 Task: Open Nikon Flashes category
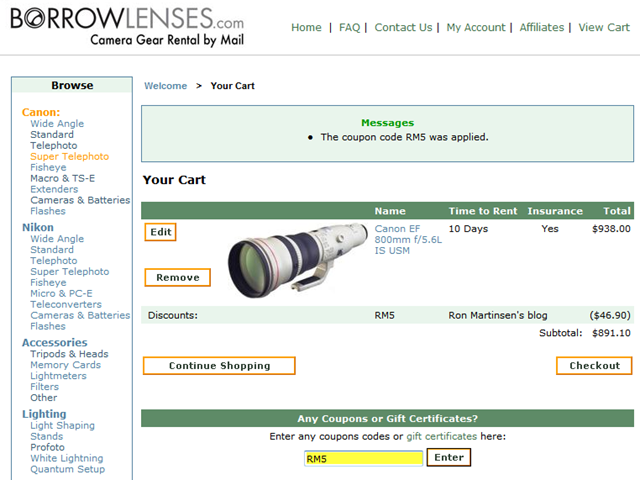[48, 327]
